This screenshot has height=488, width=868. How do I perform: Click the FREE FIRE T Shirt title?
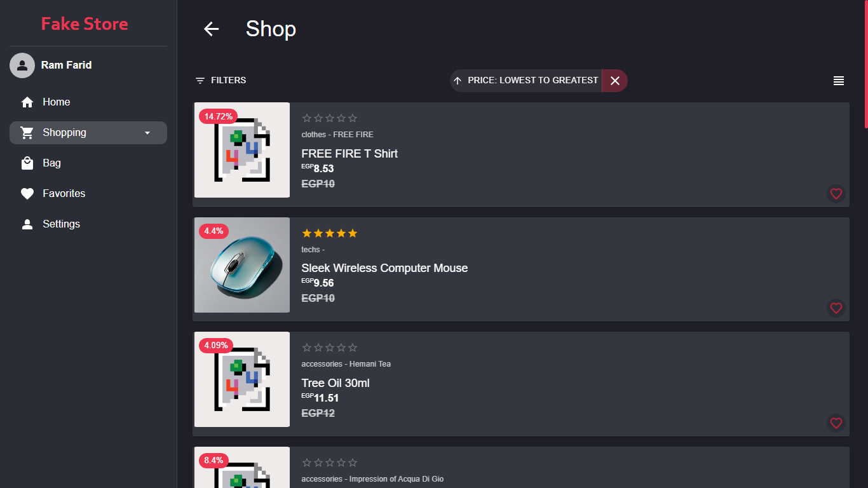[x=349, y=154]
